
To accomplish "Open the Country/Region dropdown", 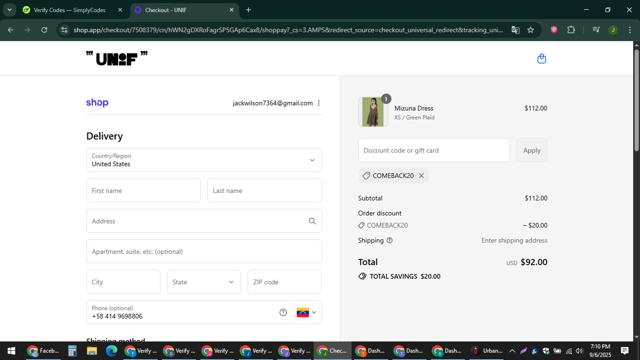I will (x=204, y=160).
